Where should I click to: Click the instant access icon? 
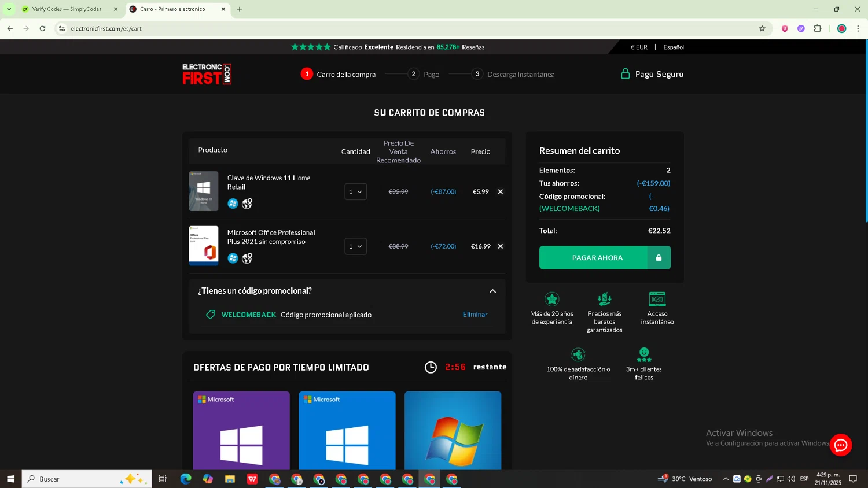click(657, 299)
